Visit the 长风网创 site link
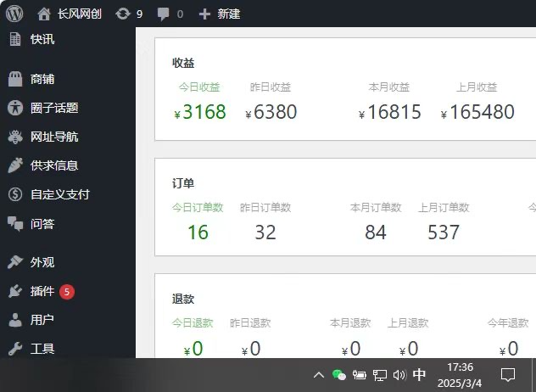536x392 pixels. [x=80, y=14]
